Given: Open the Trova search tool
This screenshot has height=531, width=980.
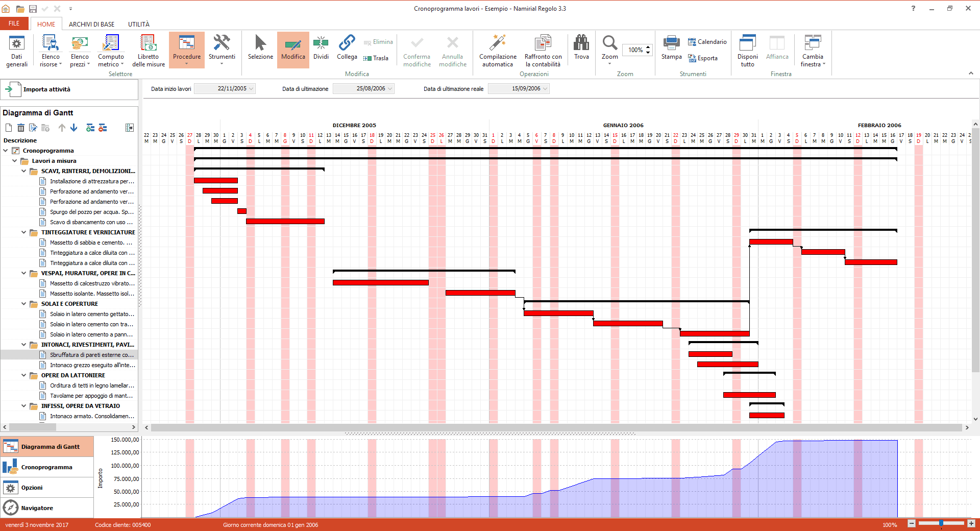Looking at the screenshot, I should click(x=581, y=48).
